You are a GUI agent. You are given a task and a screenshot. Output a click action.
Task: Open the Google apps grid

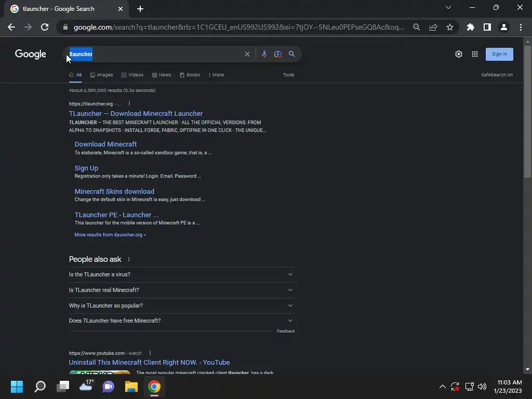coord(475,54)
